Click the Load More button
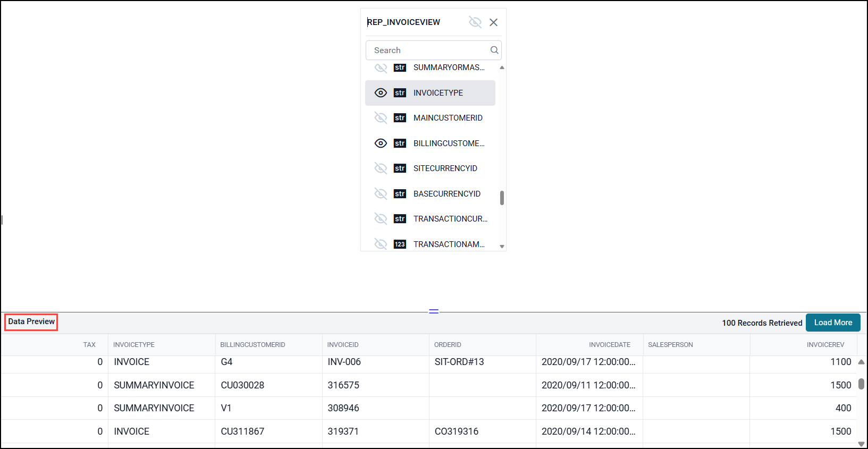 pyautogui.click(x=832, y=323)
